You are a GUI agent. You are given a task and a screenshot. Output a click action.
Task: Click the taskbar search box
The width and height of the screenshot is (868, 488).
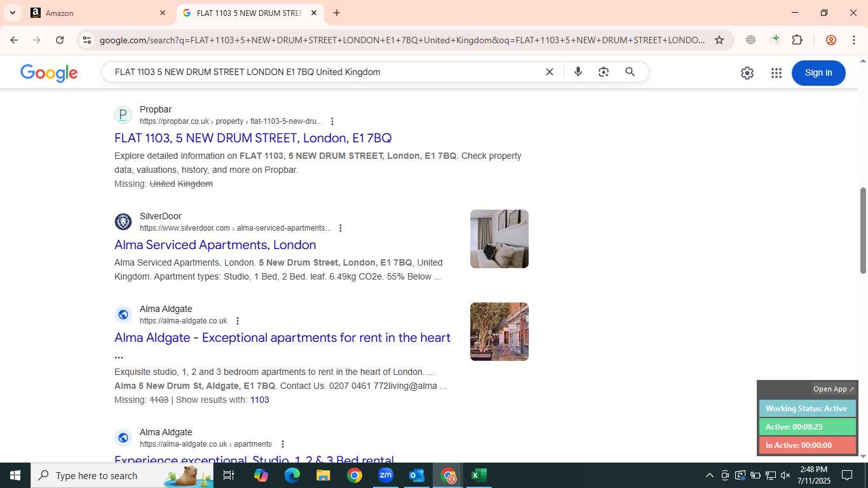122,475
